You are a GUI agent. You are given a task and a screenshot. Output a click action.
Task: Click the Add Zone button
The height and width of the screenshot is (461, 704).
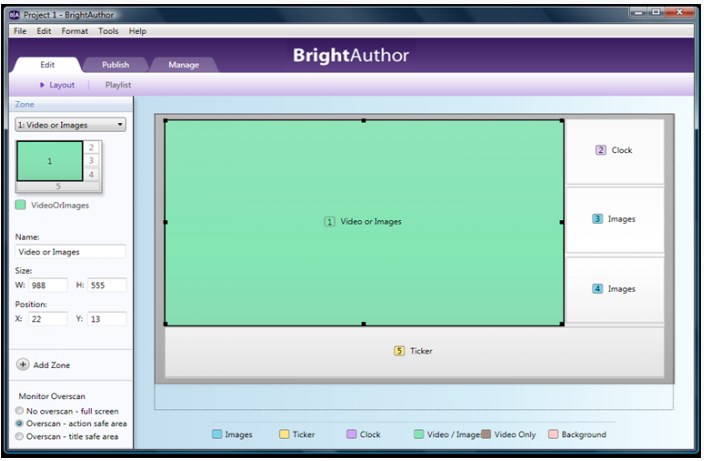[x=44, y=364]
